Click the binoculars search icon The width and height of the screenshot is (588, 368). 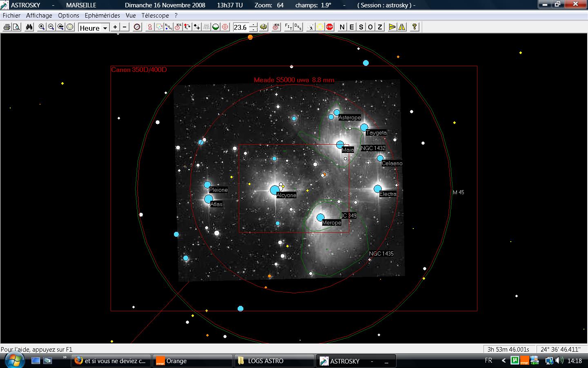coord(29,27)
